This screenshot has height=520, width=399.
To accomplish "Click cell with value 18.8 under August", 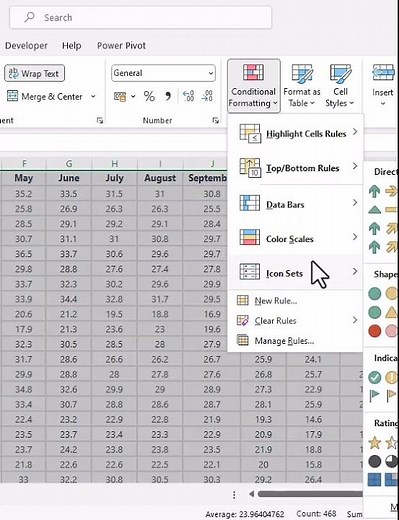I will tap(160, 314).
